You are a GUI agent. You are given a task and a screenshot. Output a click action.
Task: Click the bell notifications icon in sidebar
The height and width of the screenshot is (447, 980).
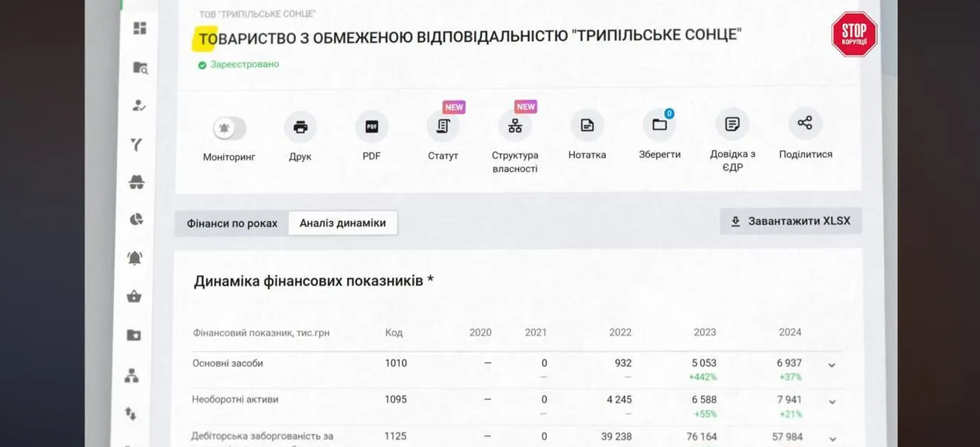pos(136,256)
